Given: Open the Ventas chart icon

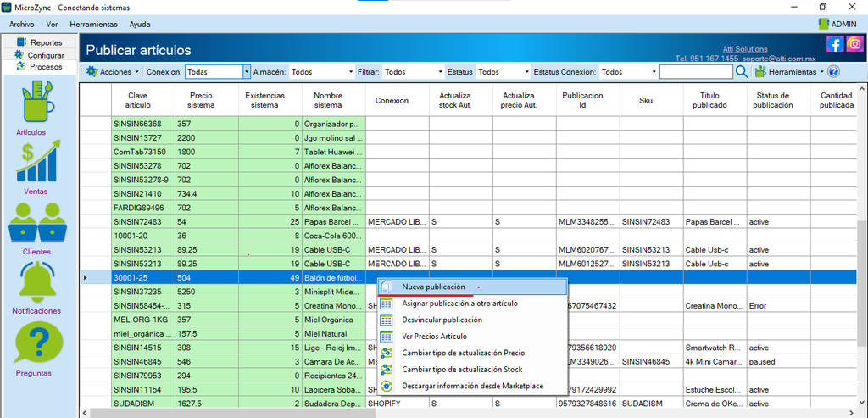Looking at the screenshot, I should click(x=37, y=162).
